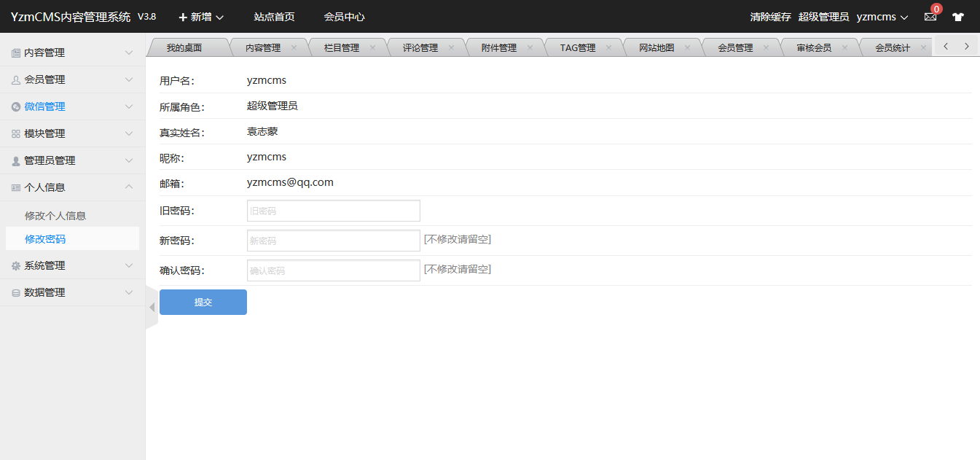Open the 新增 dropdown in the top bar
This screenshot has height=460, width=980.
point(201,17)
